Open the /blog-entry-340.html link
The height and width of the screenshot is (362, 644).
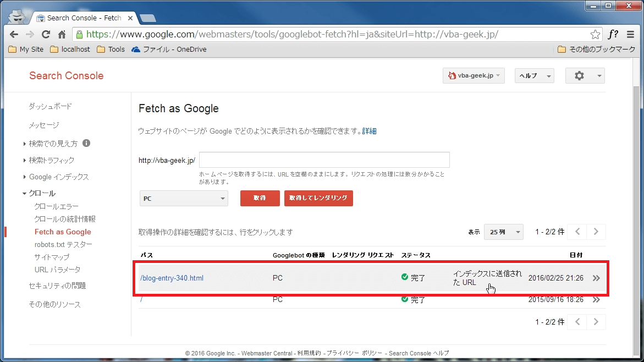coord(172,278)
